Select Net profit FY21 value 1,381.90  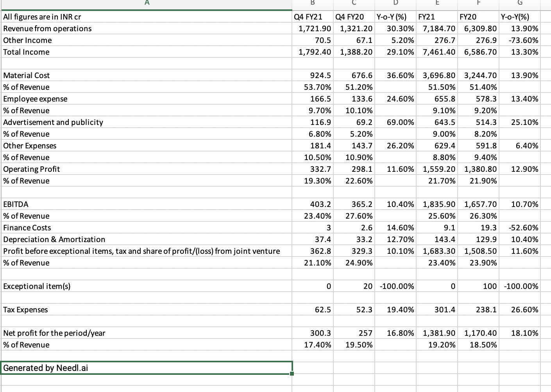437,333
